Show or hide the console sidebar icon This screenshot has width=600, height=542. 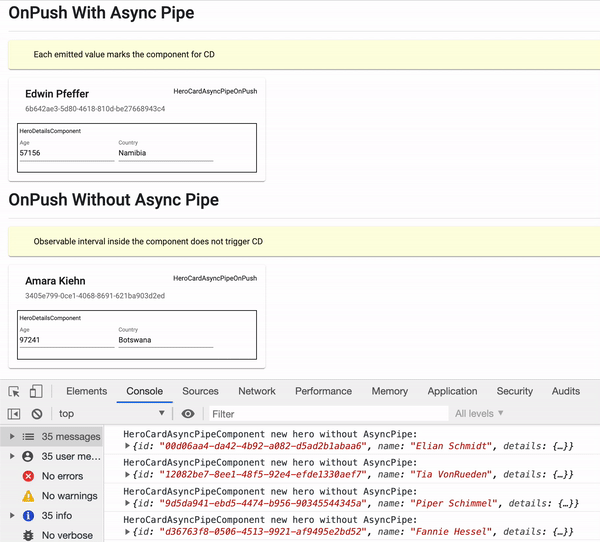pos(14,414)
